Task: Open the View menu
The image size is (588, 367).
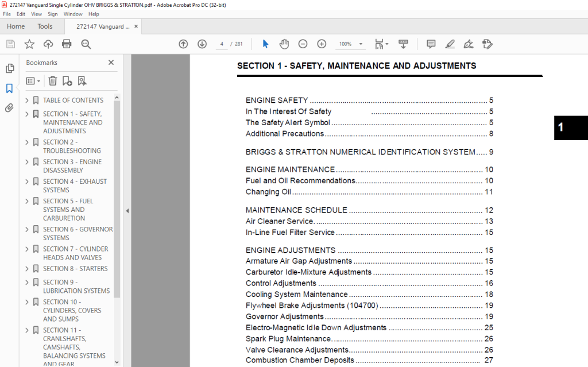Action: click(x=36, y=14)
